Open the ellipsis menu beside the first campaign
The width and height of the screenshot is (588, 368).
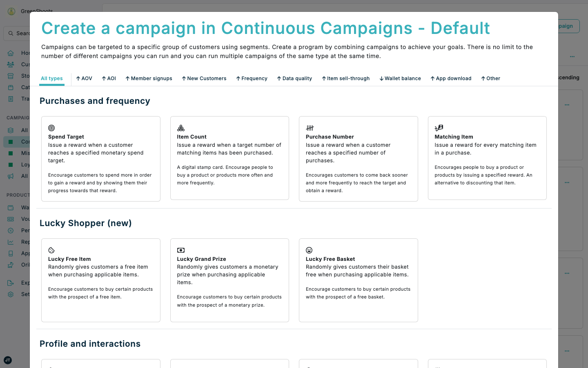click(x=567, y=105)
